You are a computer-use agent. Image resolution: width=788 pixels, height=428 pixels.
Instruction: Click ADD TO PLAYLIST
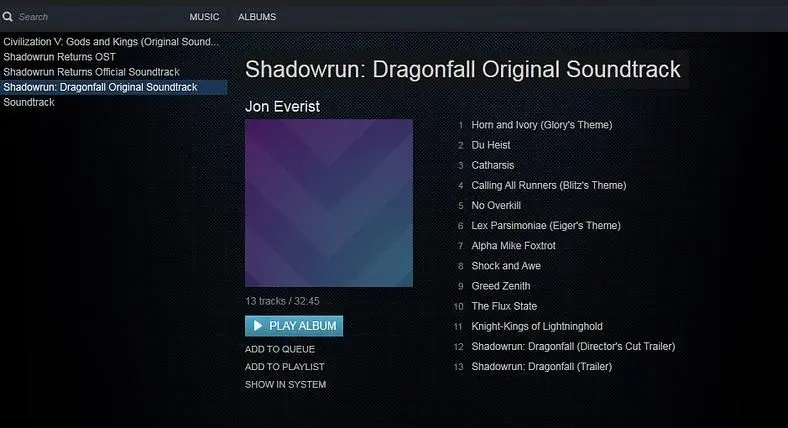pos(284,367)
